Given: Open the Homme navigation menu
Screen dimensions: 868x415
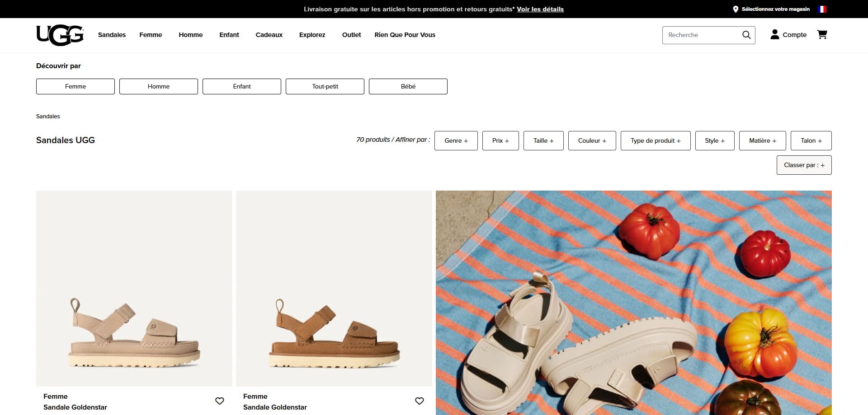Looking at the screenshot, I should 191,35.
